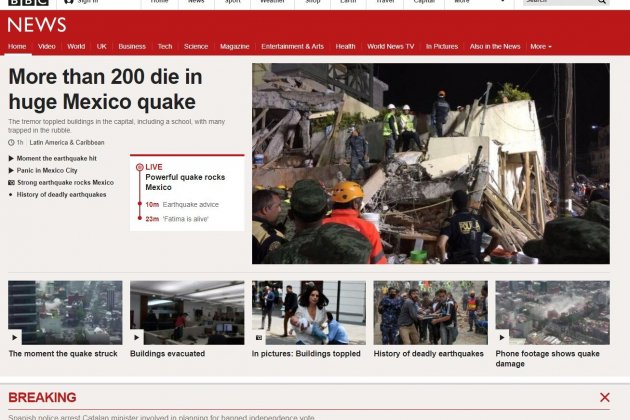
Task: Click camera icon on 'In pictures' thumbnail
Action: 259,338
